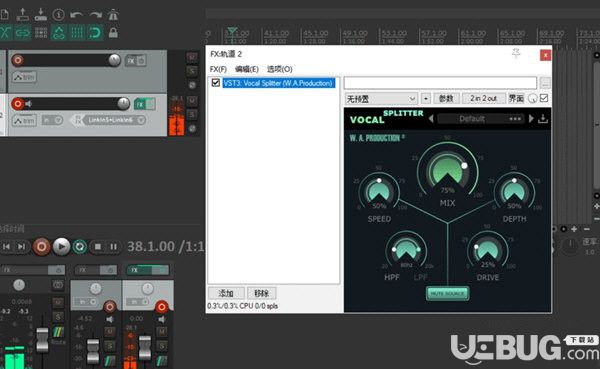Click the 界面 (UI) button
This screenshot has width=600, height=369.
click(516, 99)
